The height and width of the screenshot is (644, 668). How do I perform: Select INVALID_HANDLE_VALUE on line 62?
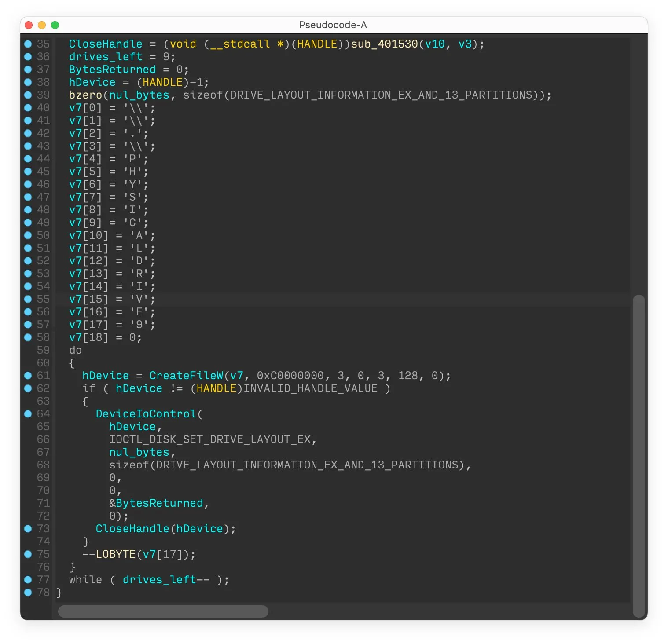(310, 388)
